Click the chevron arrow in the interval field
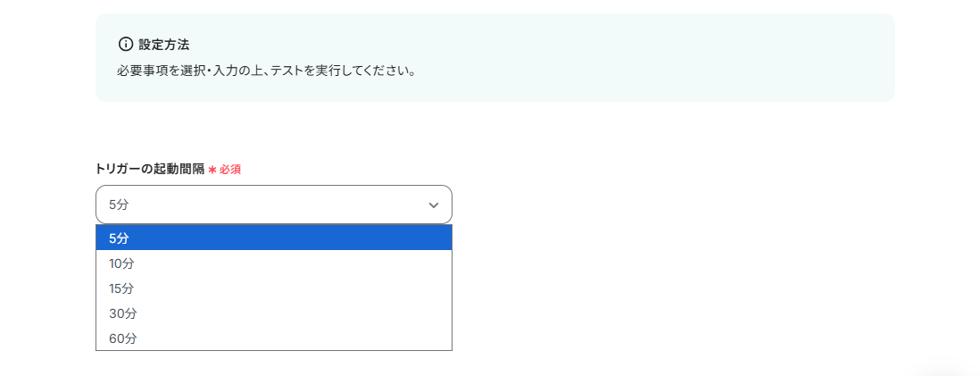The image size is (980, 376). (434, 205)
